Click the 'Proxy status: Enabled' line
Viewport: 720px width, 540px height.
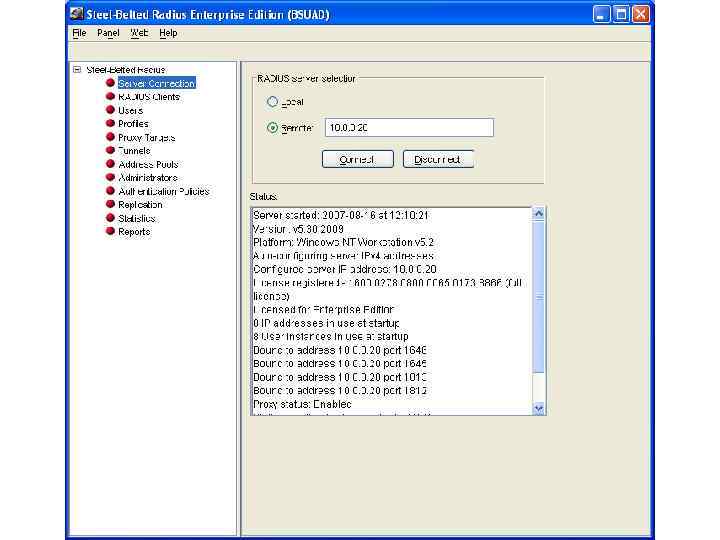[302, 404]
